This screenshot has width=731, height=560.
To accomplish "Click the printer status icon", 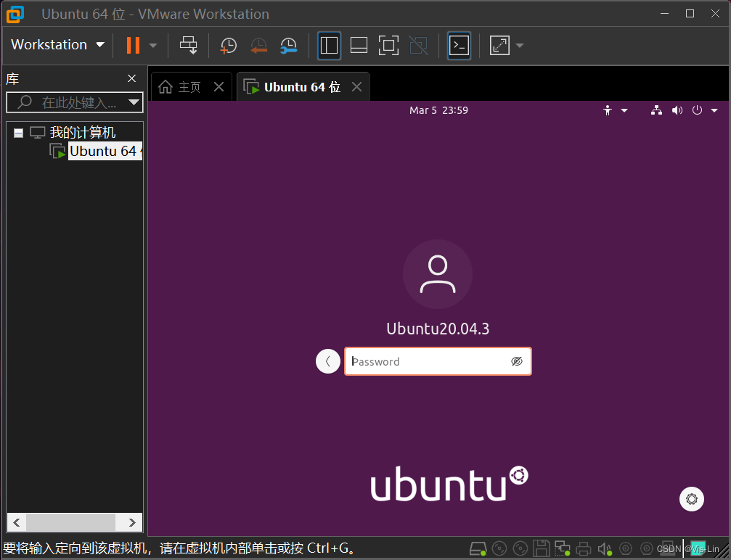I will point(583,549).
